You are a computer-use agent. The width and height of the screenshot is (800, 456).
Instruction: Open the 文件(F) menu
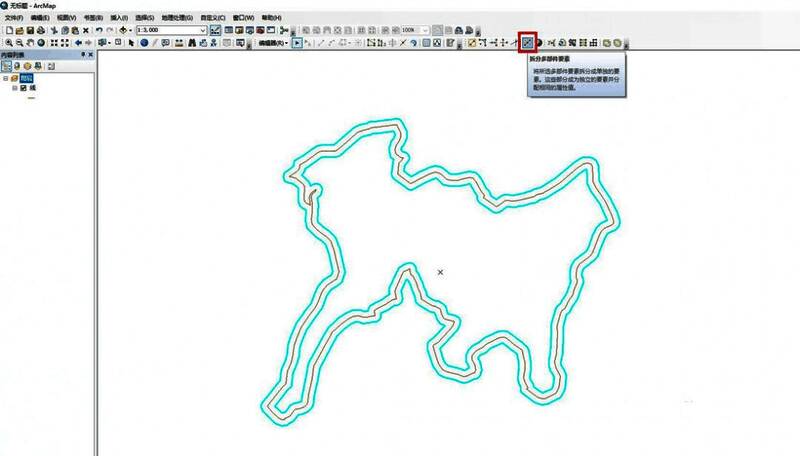click(x=14, y=18)
